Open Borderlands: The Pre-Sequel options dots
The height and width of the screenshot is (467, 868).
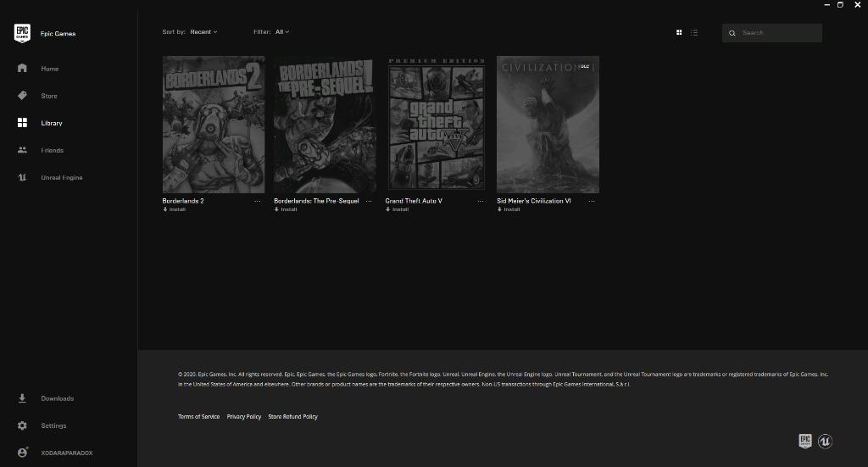click(369, 201)
